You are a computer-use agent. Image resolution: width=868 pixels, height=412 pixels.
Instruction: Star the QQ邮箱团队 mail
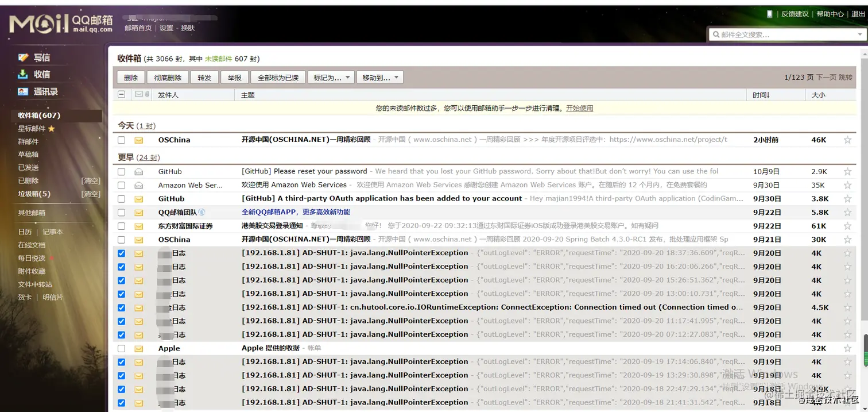pyautogui.click(x=847, y=213)
